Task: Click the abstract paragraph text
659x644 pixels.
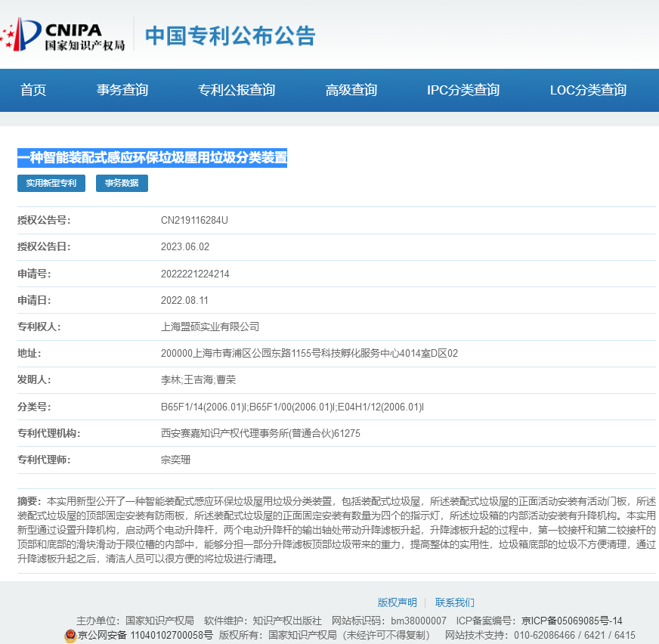Action: pos(336,530)
